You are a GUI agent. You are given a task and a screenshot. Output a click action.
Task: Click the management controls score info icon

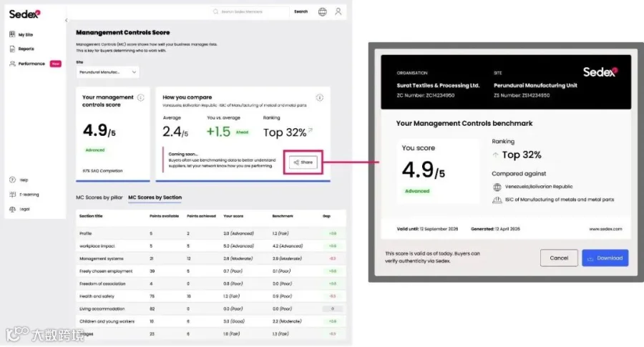pos(140,97)
